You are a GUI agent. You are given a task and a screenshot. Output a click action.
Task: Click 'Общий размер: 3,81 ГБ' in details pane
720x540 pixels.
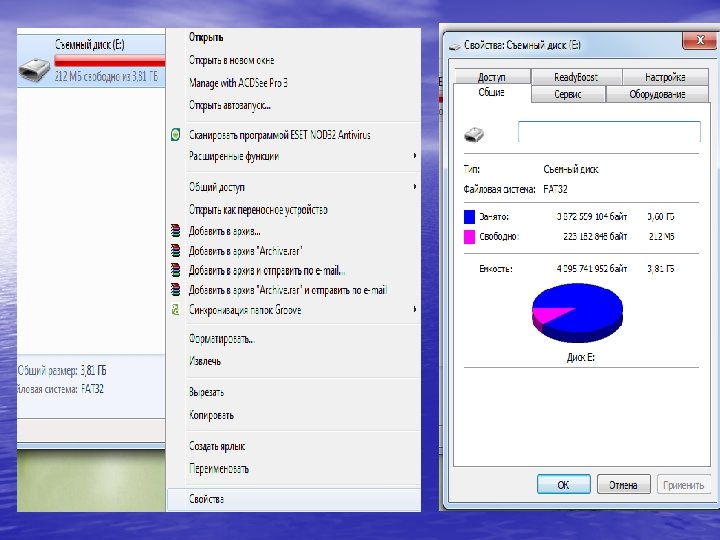[62, 371]
